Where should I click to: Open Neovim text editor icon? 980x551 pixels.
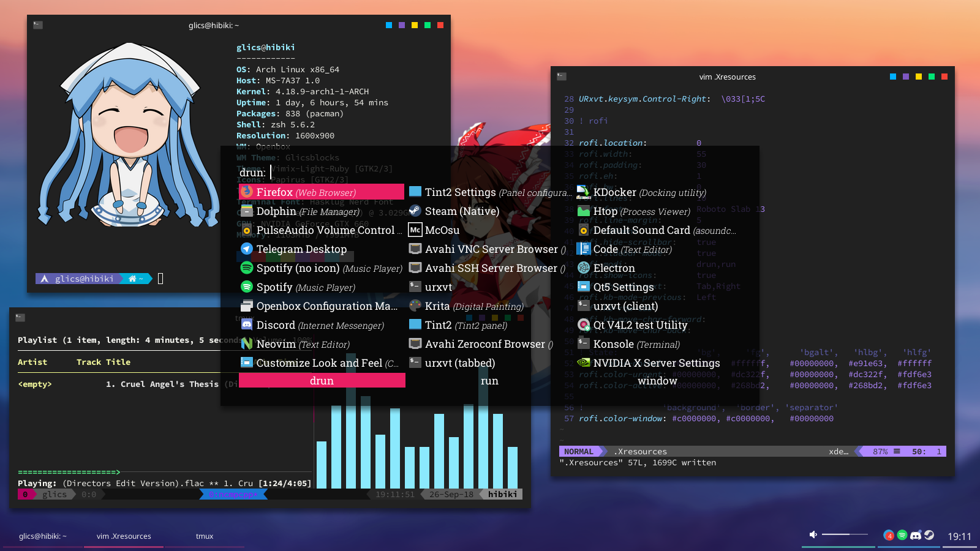247,344
